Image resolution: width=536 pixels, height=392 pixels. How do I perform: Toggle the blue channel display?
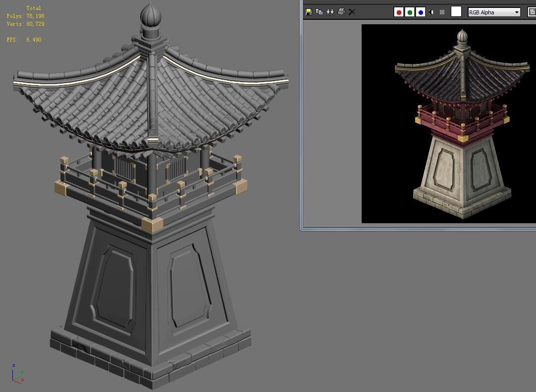421,12
